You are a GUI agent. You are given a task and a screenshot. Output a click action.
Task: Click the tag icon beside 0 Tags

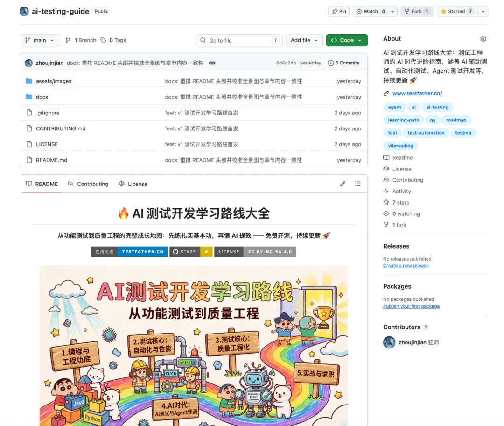(103, 40)
